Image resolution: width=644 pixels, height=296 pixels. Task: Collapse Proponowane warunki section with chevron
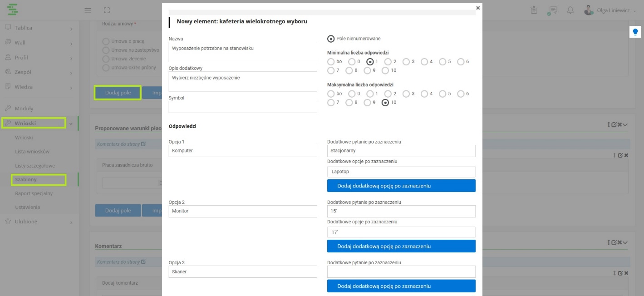625,125
